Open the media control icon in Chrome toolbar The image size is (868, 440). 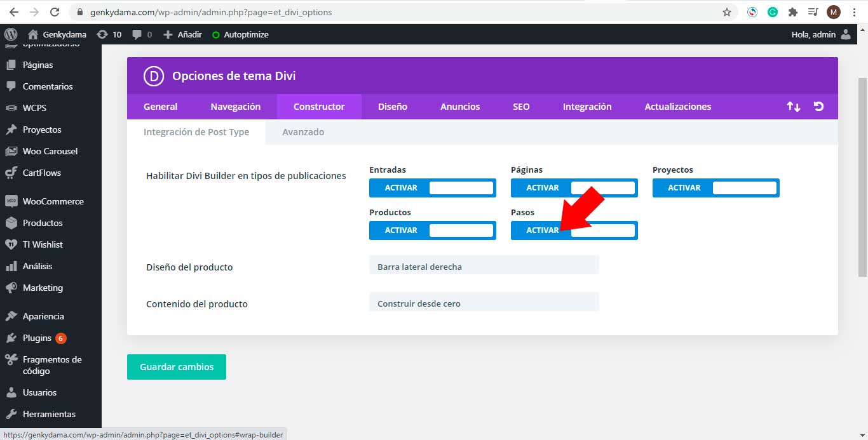pos(813,12)
